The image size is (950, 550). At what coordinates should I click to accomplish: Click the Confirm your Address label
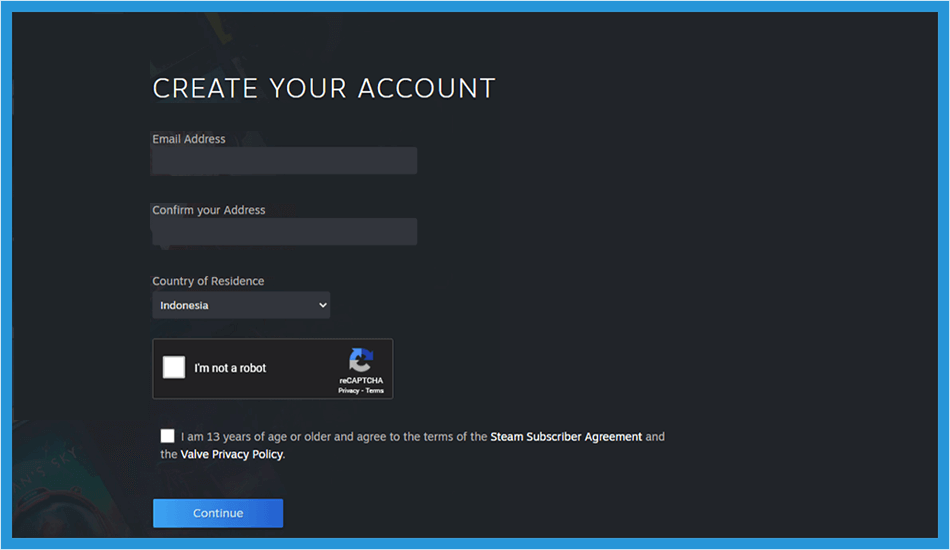[208, 210]
